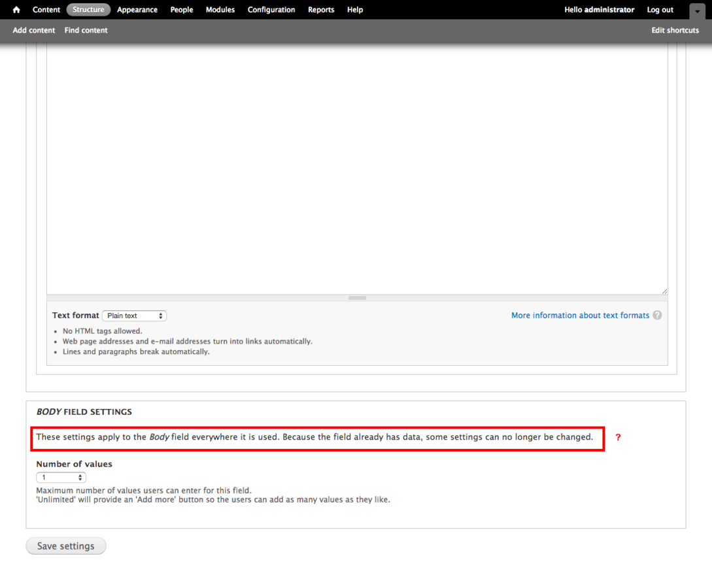Open the Structure menu
Image resolution: width=712 pixels, height=588 pixels.
88,10
